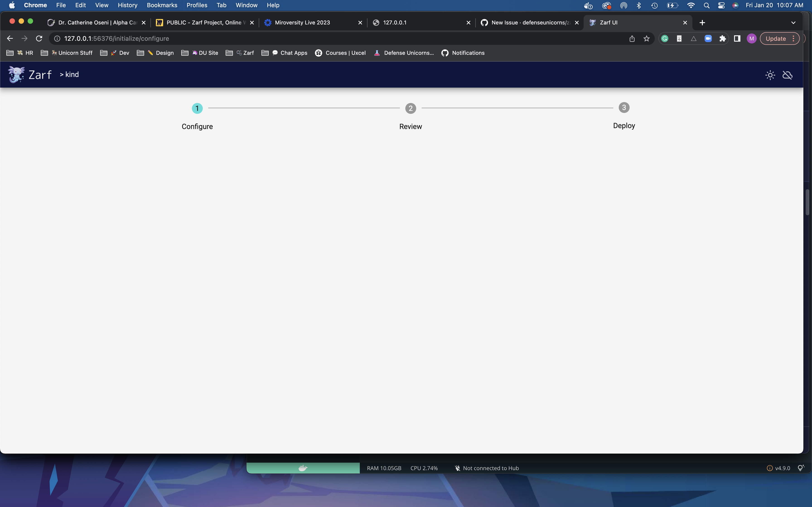Open the Notifications bookmark
Image resolution: width=812 pixels, height=507 pixels.
468,53
